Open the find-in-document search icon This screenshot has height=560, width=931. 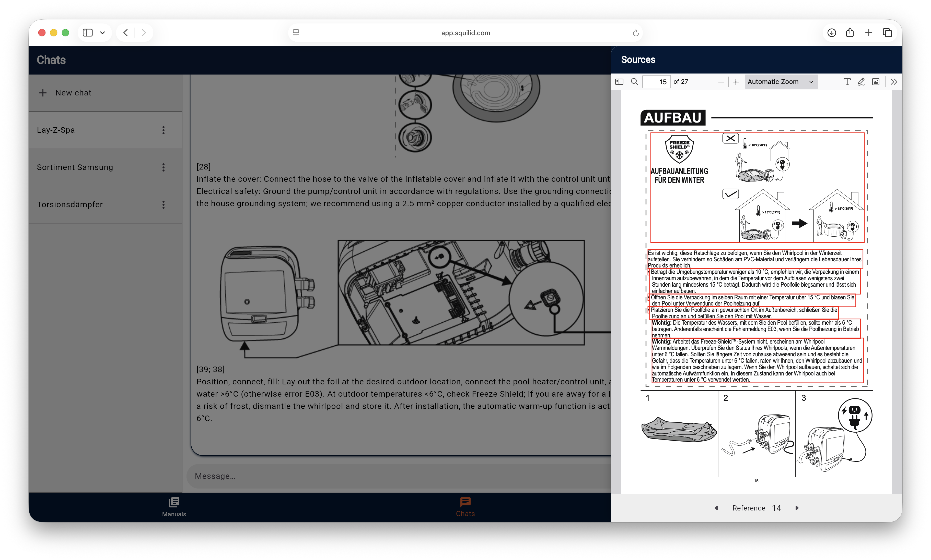pyautogui.click(x=635, y=82)
